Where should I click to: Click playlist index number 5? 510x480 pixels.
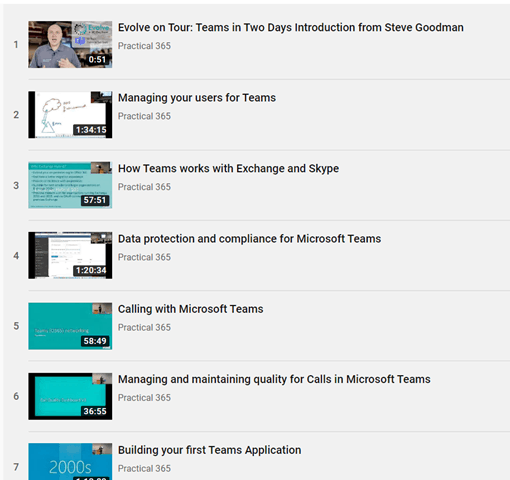click(16, 326)
